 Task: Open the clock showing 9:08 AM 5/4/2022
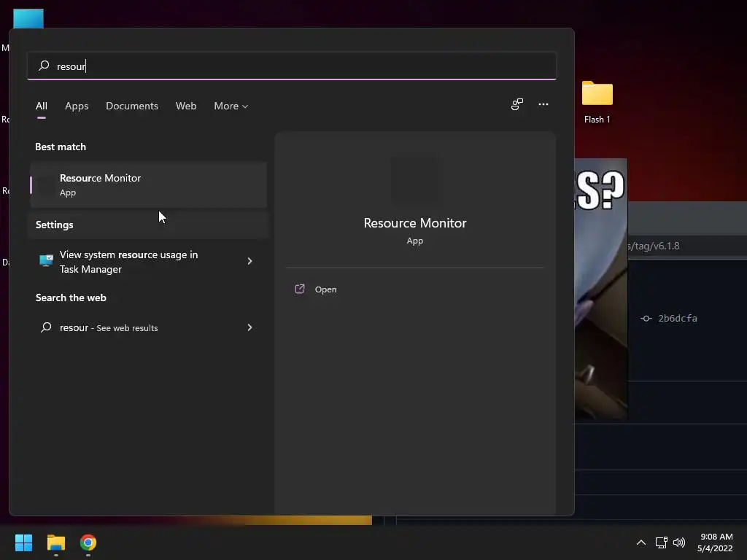715,542
